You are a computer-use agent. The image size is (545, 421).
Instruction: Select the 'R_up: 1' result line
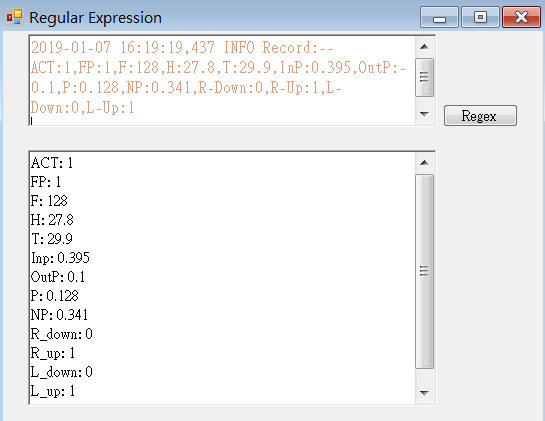[x=52, y=353]
